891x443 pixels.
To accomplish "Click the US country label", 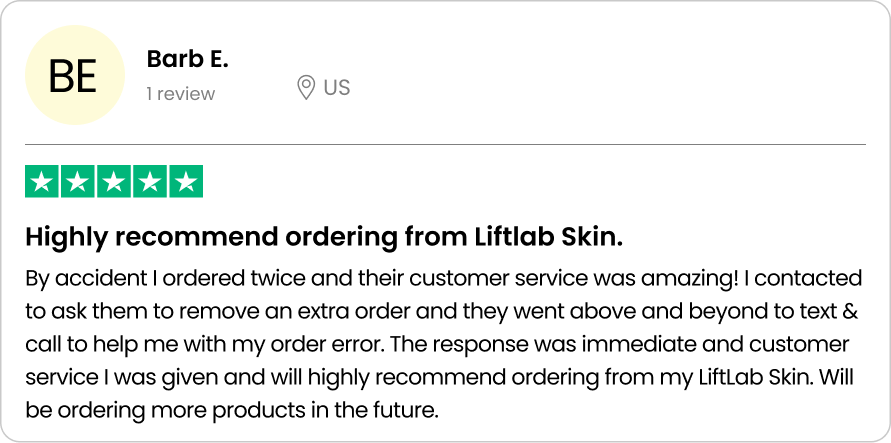I will pyautogui.click(x=337, y=88).
